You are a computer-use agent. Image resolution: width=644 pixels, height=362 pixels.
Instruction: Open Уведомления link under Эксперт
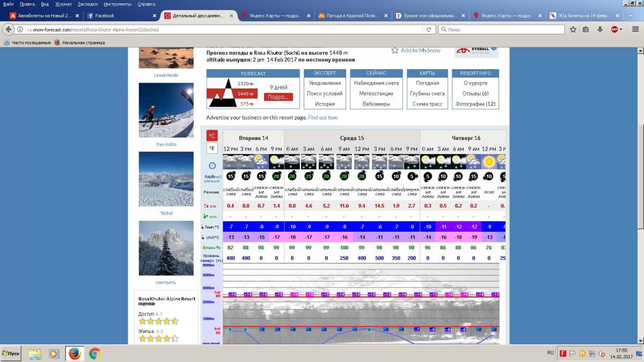pyautogui.click(x=325, y=83)
